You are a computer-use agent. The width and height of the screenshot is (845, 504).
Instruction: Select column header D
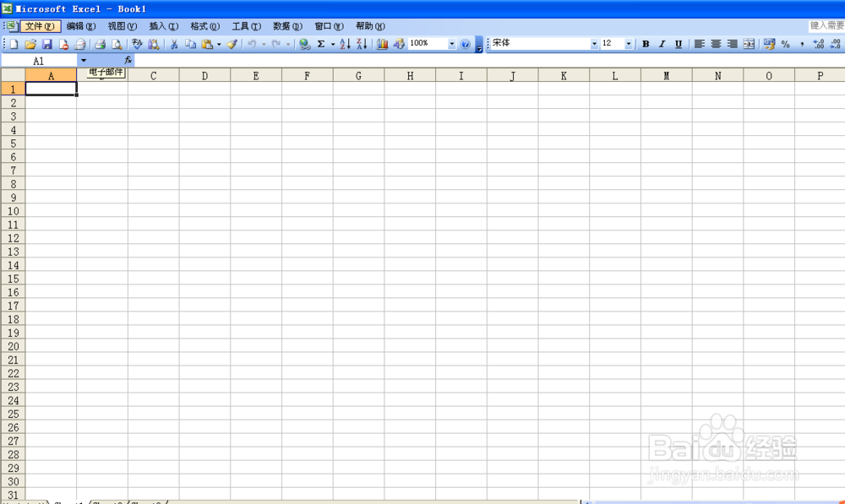(204, 75)
